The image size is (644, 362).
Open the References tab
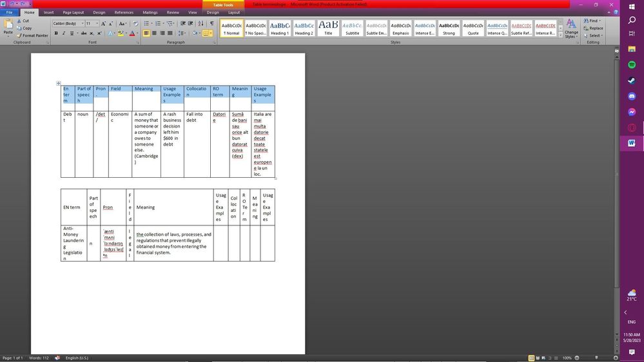[x=124, y=12]
